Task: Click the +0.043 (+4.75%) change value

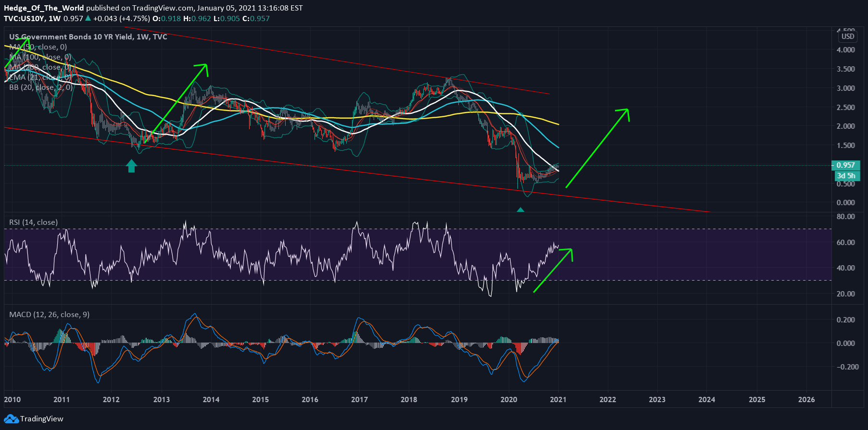Action: 122,18
